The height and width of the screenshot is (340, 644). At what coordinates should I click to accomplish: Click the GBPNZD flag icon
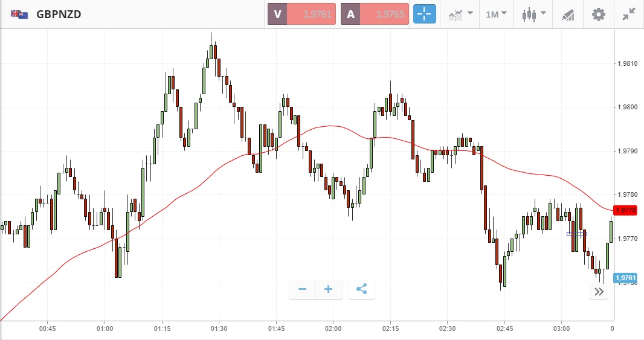coord(19,14)
